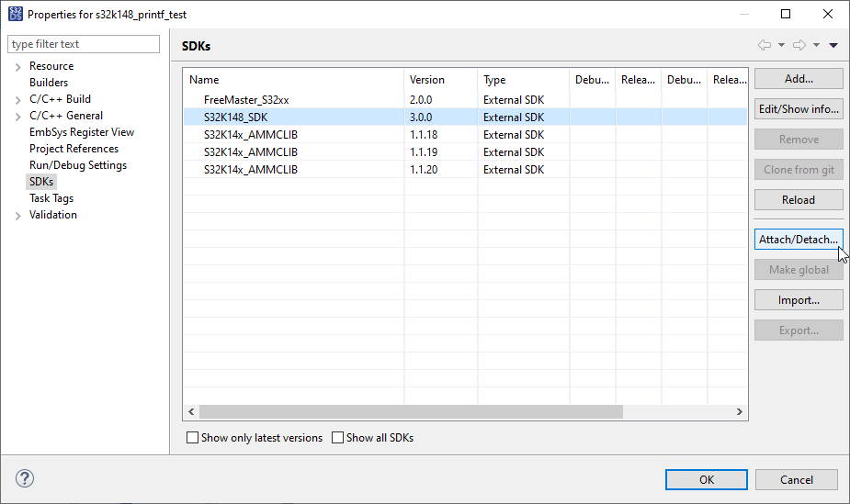Select EmbSys Register View page
This screenshot has width=850, height=504.
tap(82, 132)
